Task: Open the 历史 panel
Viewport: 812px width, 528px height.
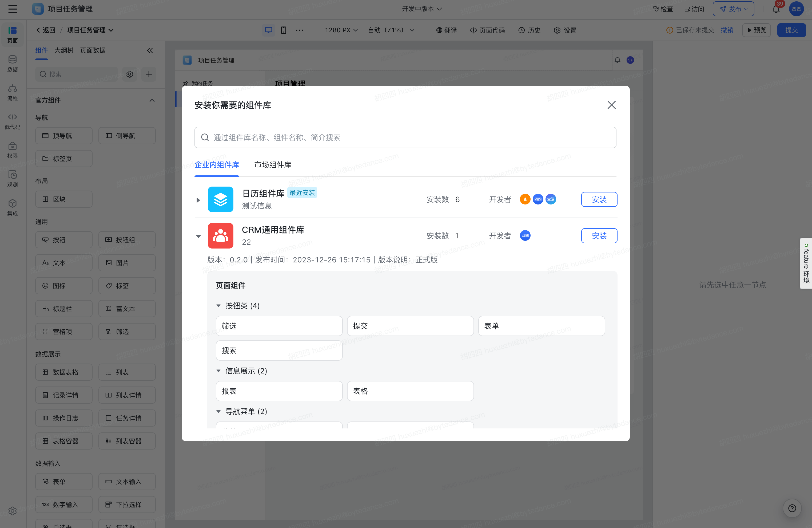Action: (x=529, y=30)
